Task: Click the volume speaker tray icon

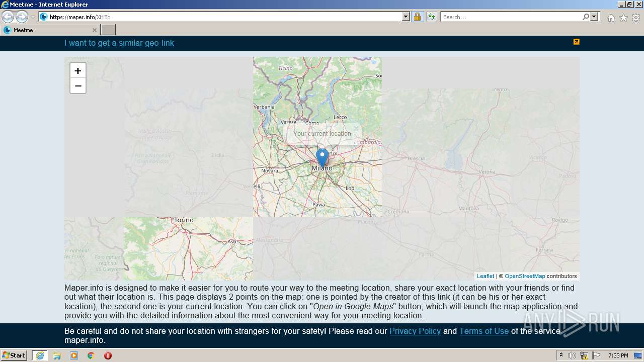Action: coord(572,355)
